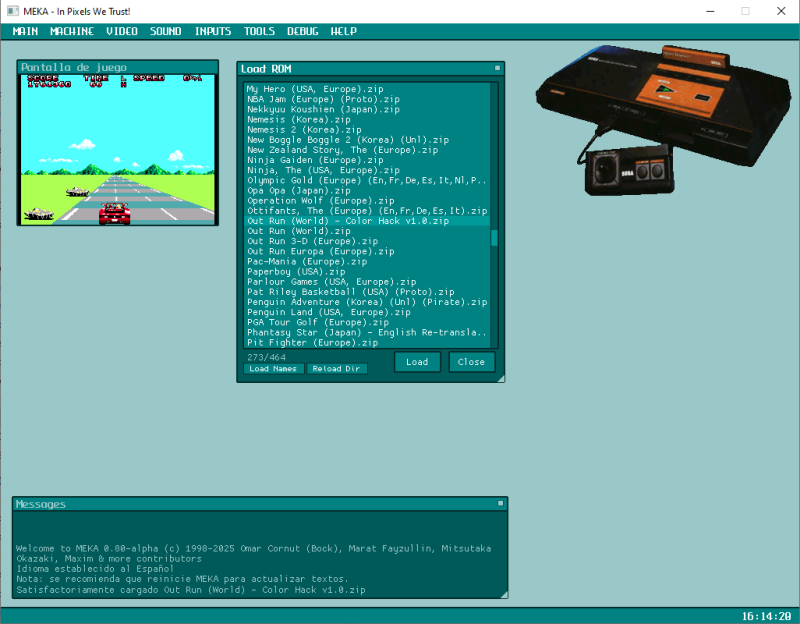This screenshot has width=800, height=624.
Task: Click the Out Run game screen
Action: point(117,149)
